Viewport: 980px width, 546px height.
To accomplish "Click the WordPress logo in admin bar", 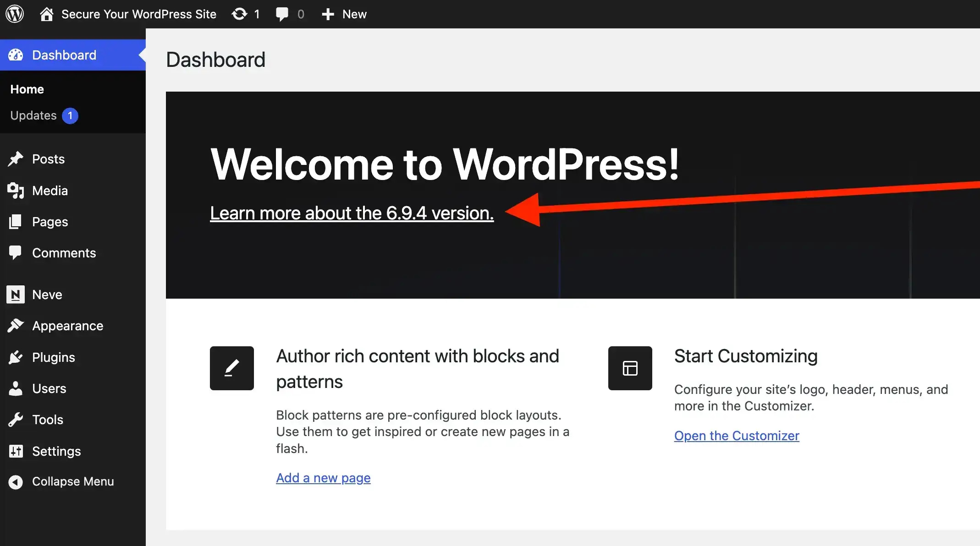I will 15,14.
